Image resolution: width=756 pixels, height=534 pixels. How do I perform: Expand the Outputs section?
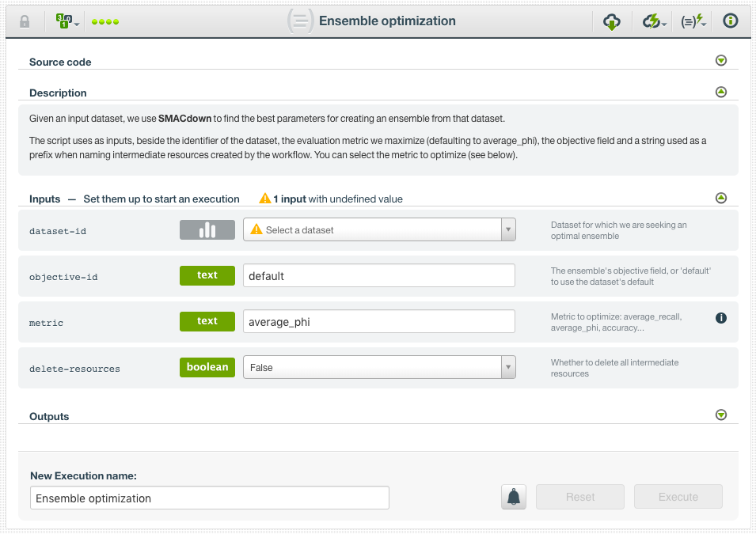point(720,415)
